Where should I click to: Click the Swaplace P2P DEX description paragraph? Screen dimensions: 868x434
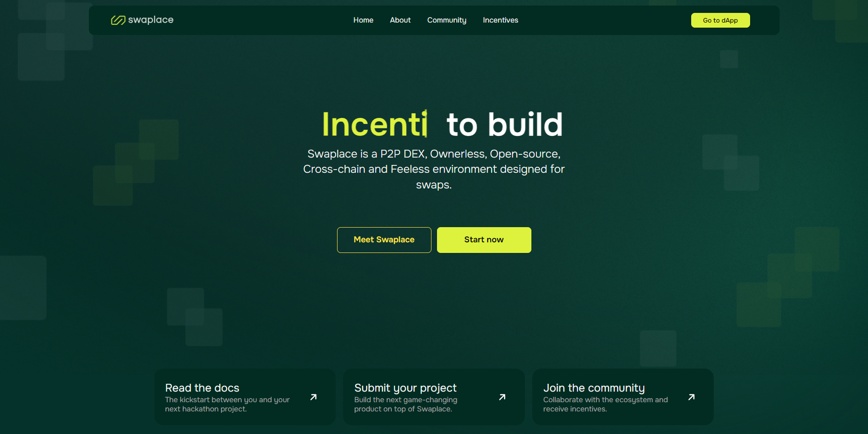[434, 169]
